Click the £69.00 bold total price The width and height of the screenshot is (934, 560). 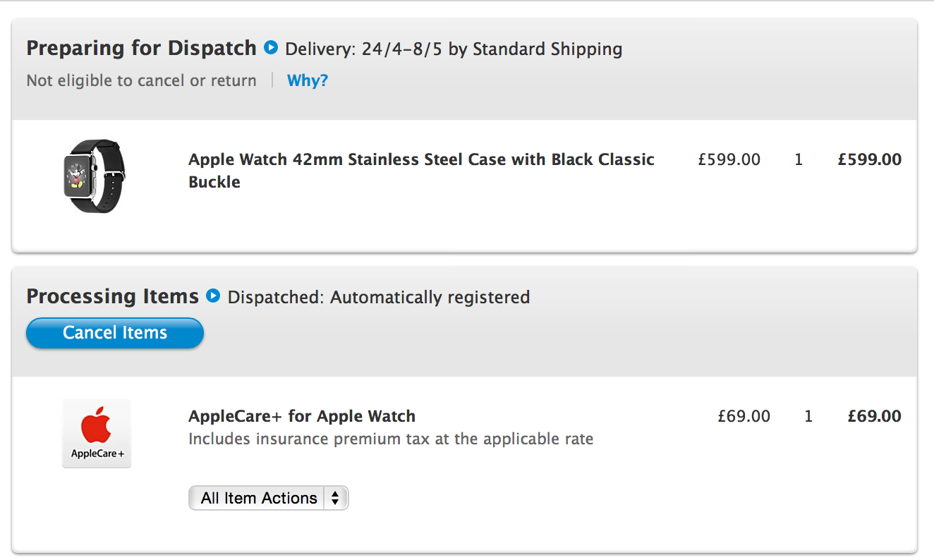[875, 416]
